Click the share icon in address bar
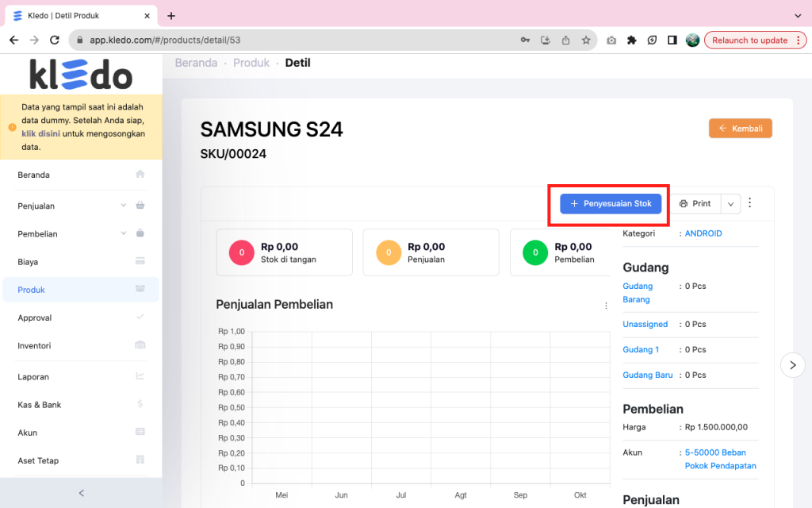The image size is (812, 508). tap(565, 40)
